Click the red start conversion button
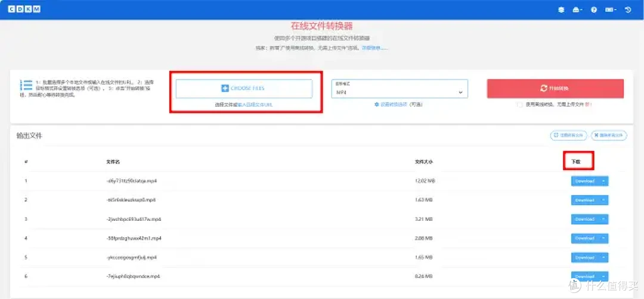The image size is (644, 299). (x=555, y=88)
